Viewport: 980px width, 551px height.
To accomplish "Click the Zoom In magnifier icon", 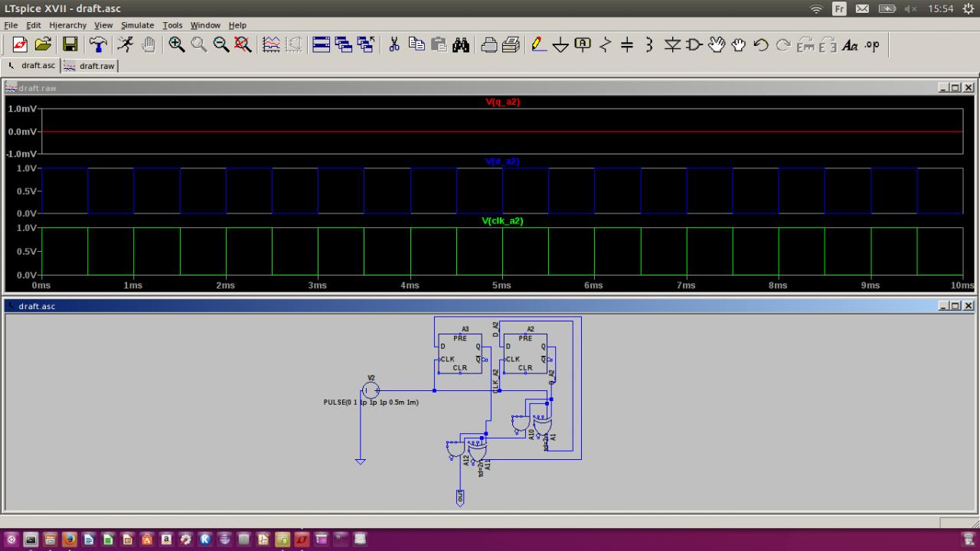I will click(177, 45).
